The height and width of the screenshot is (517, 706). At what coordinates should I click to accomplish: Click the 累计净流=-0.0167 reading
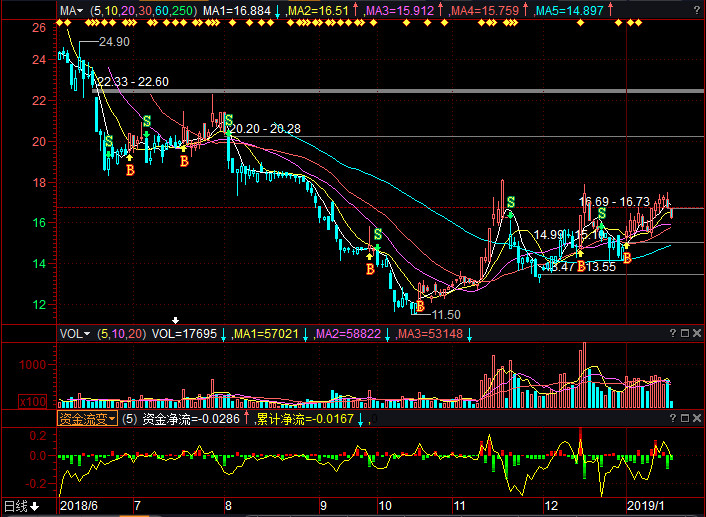pos(305,419)
